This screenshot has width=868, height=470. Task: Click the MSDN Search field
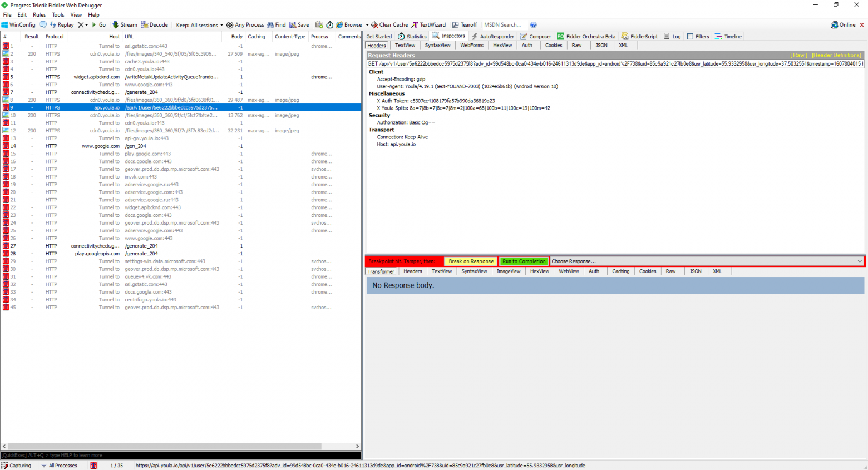[x=504, y=25]
